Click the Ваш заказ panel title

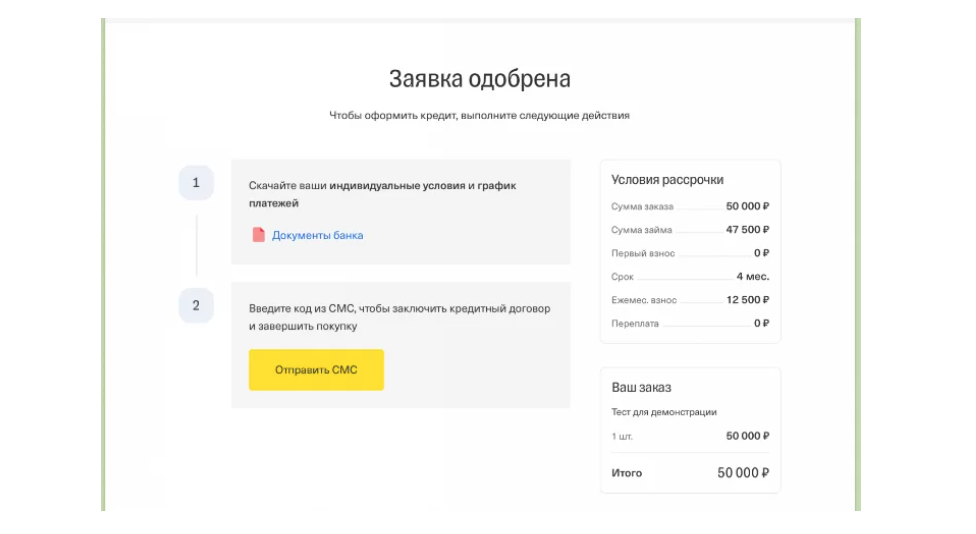coord(641,387)
